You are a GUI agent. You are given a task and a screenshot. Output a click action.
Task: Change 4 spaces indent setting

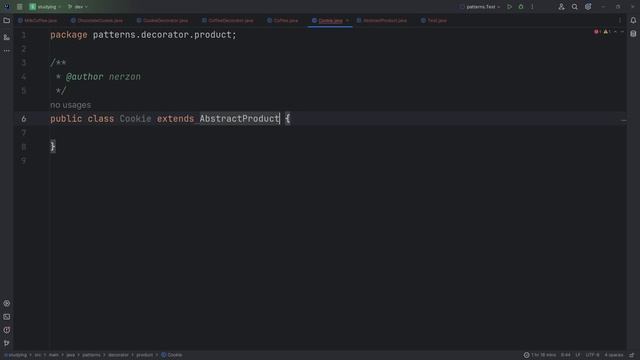613,355
